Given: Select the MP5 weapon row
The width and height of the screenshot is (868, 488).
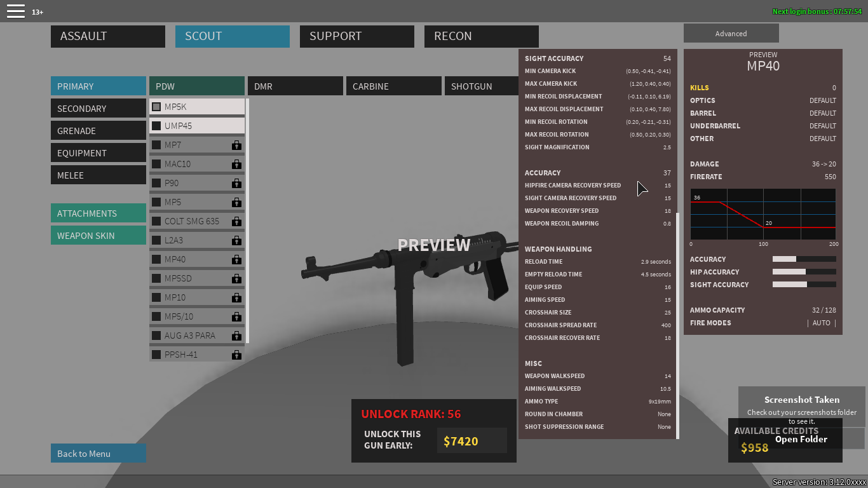Looking at the screenshot, I should [x=197, y=202].
